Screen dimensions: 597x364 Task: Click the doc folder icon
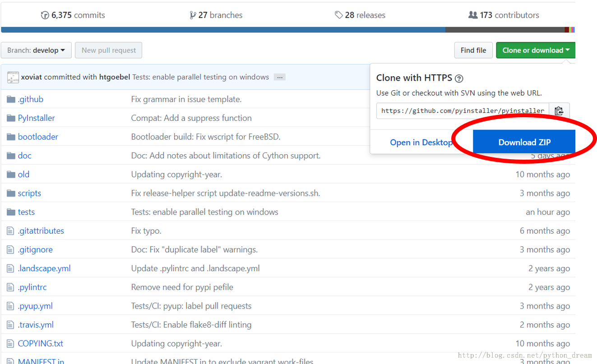point(11,156)
